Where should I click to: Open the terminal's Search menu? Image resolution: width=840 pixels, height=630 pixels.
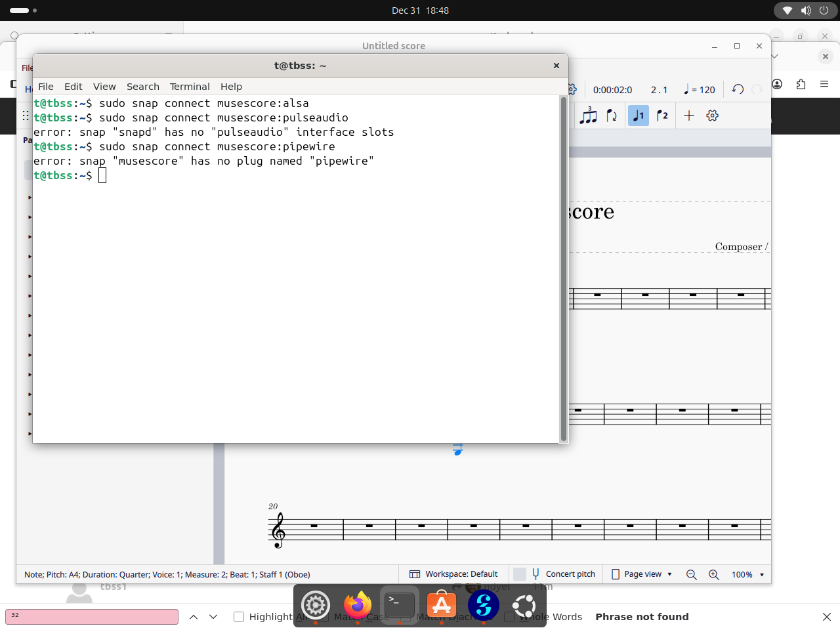(x=142, y=87)
